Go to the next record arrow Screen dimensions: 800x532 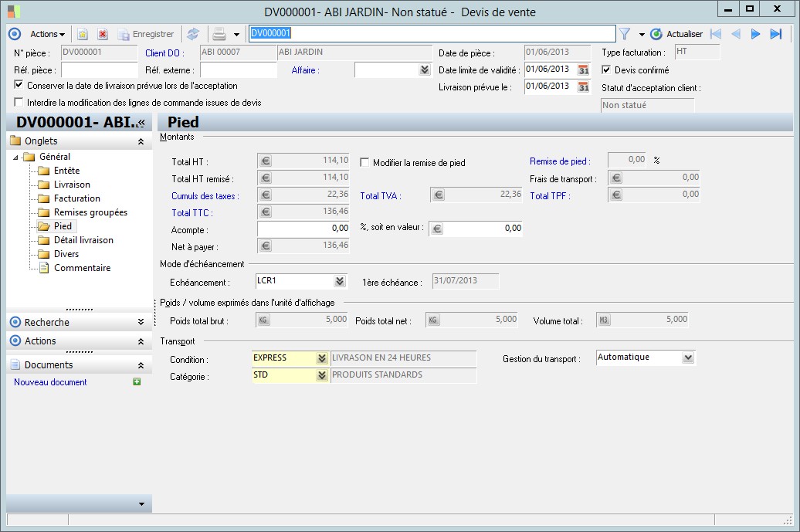(756, 34)
